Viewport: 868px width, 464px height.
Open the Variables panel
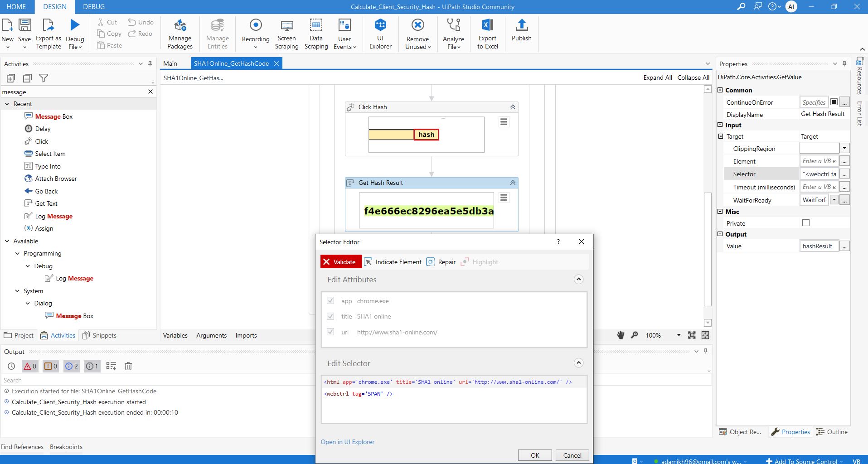click(x=175, y=335)
